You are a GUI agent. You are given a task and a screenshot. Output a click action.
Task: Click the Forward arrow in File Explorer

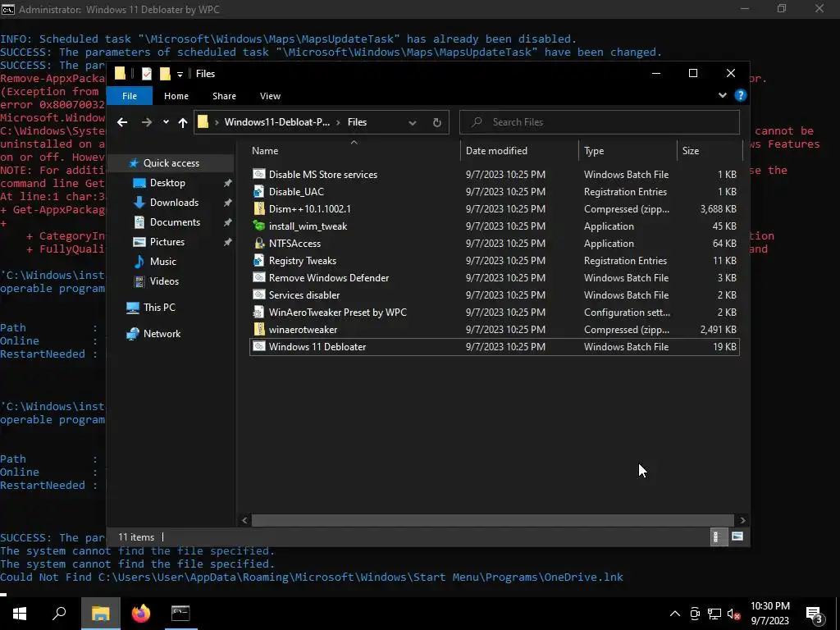[146, 122]
